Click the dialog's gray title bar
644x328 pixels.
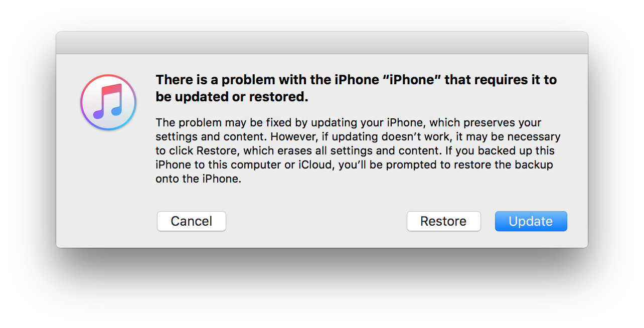(322, 43)
